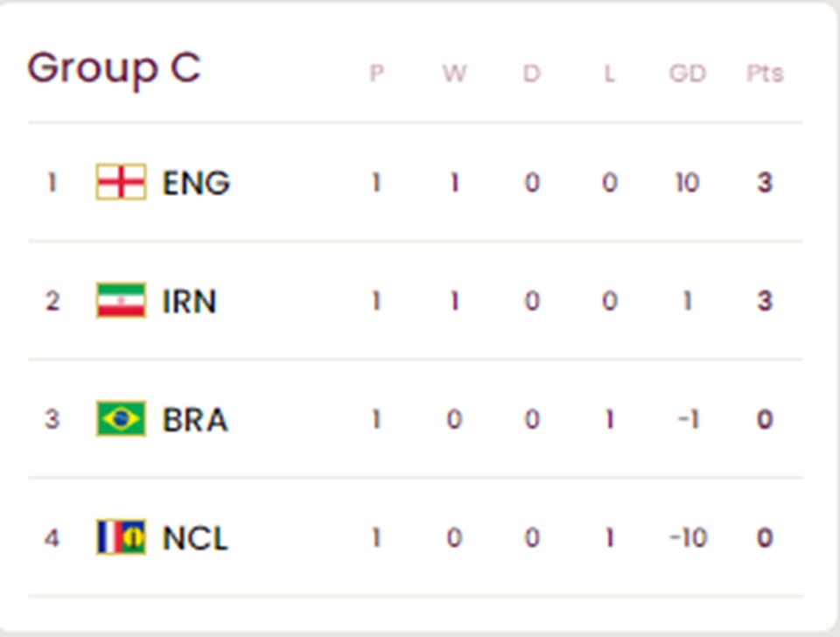
Task: Select the BRA team name
Action: pos(195,419)
